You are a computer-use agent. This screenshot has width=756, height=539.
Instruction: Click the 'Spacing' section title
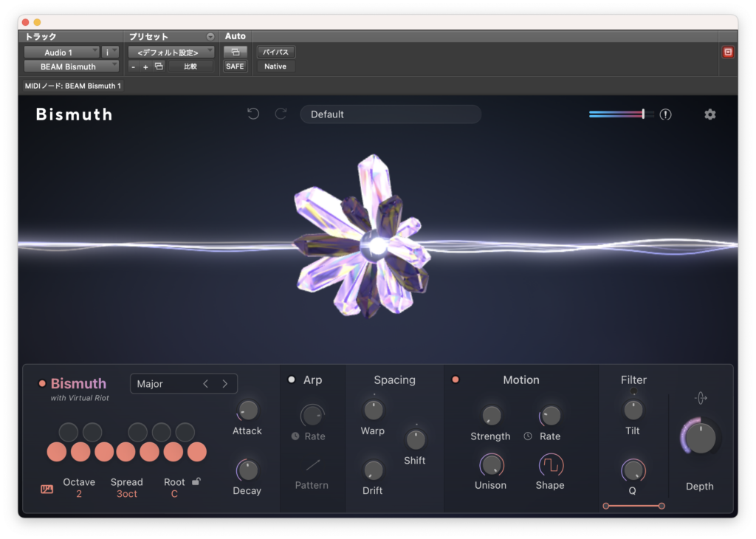coord(394,380)
